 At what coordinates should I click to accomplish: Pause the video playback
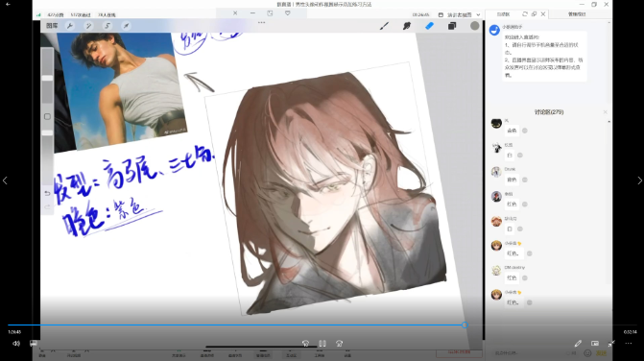coord(322,344)
